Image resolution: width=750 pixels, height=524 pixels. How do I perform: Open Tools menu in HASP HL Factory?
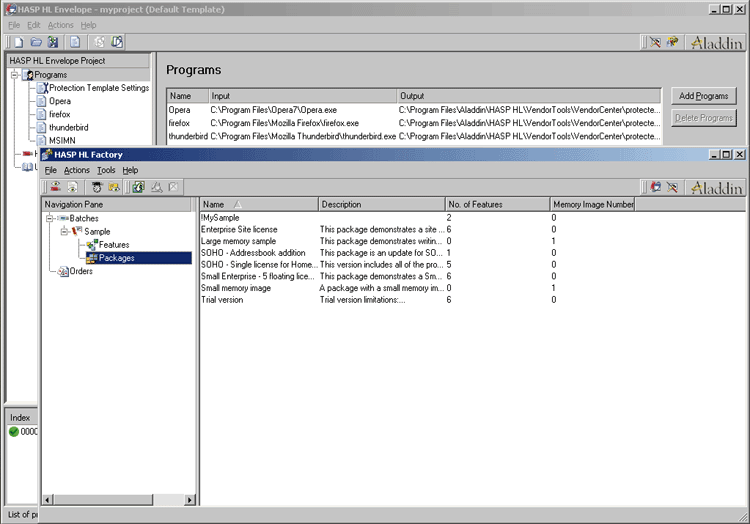coord(106,170)
